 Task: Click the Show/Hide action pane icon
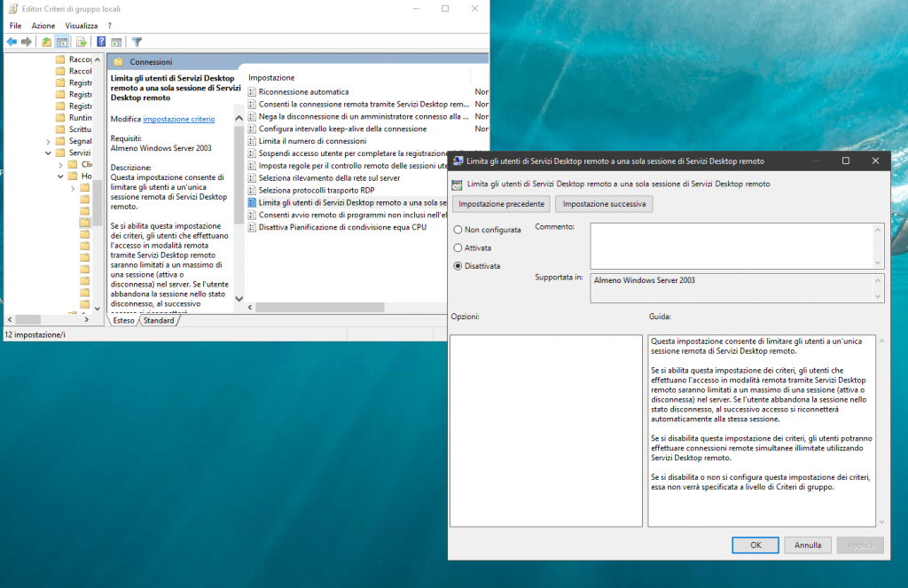(116, 42)
